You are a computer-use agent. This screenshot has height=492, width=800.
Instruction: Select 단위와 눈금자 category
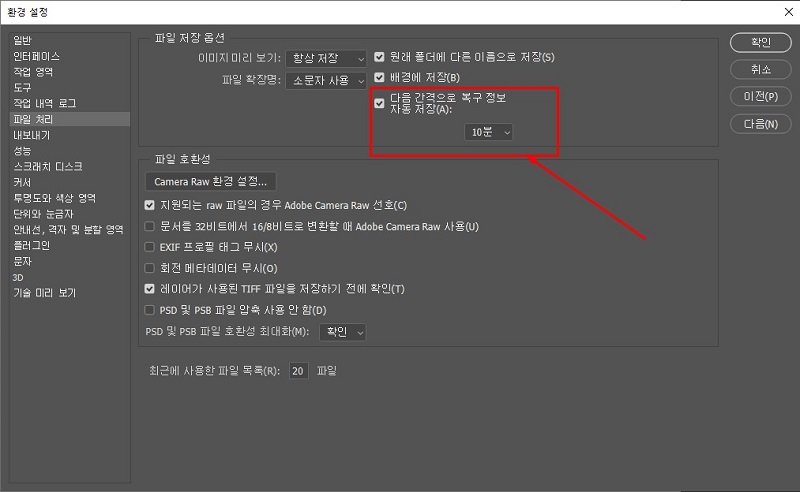tap(43, 214)
